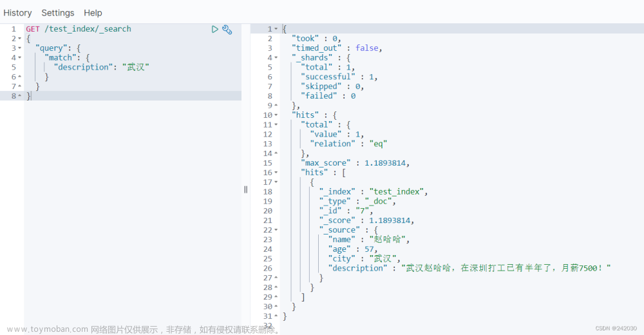Click the "age" value 57
The image size is (644, 335).
(x=369, y=249)
